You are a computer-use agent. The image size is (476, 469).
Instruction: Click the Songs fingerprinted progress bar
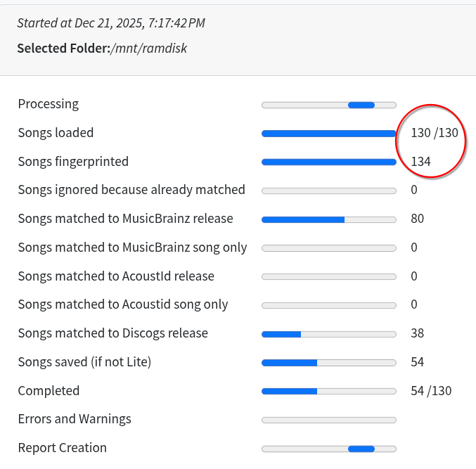328,162
